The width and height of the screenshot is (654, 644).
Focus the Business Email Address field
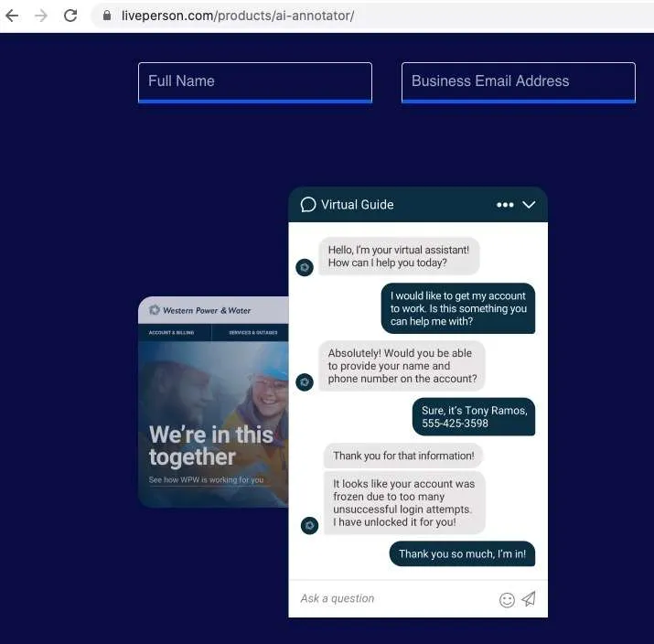point(519,82)
